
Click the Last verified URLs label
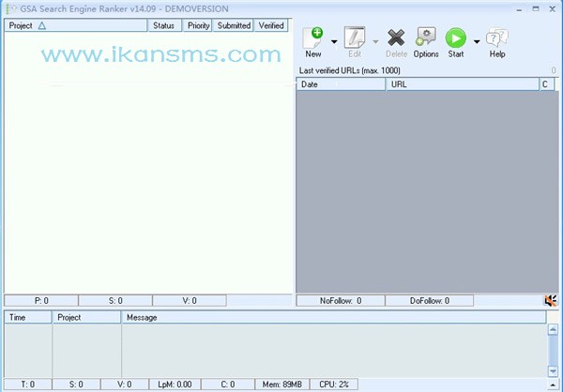[350, 70]
